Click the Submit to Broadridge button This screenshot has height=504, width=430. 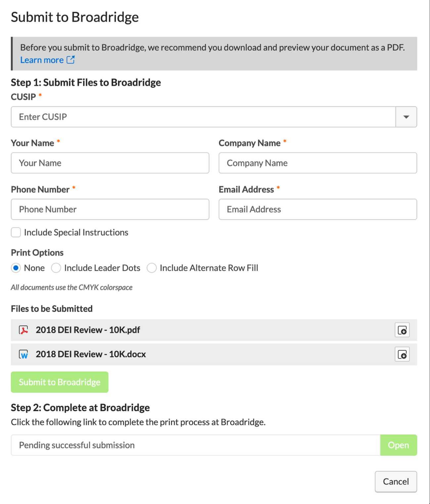click(x=60, y=382)
